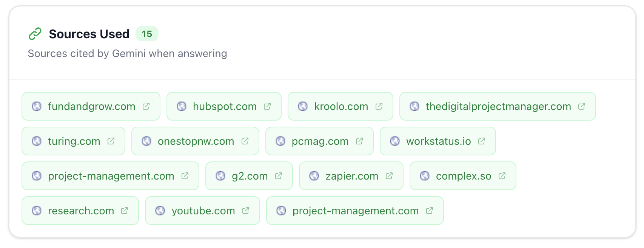Open the project-management.com source in third row
Image resolution: width=644 pixels, height=248 pixels.
110,175
